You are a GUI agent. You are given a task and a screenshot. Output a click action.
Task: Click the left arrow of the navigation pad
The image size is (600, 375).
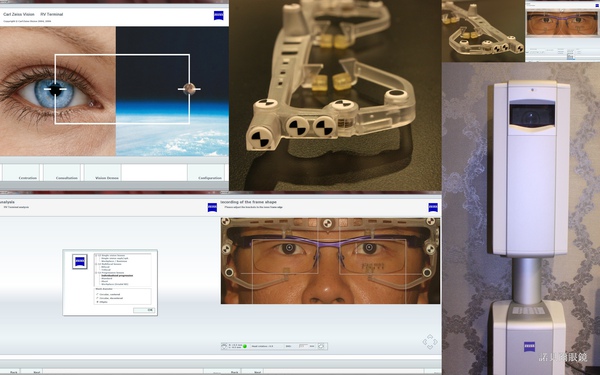click(425, 342)
